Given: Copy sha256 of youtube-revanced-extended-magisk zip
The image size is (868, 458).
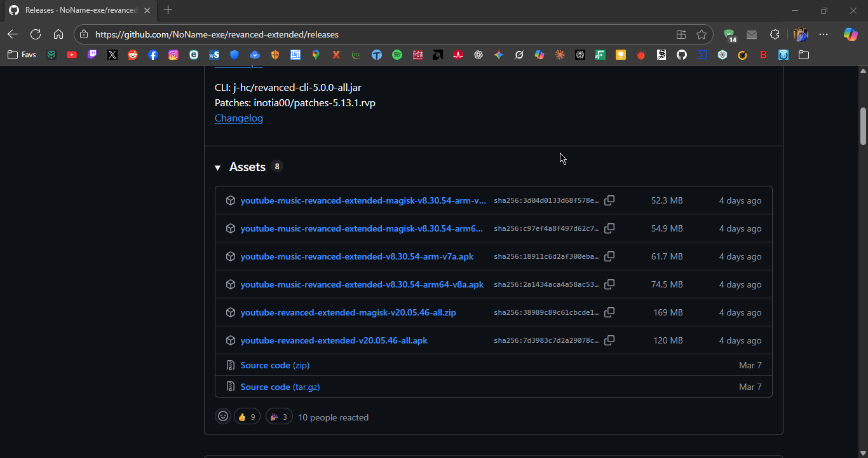Looking at the screenshot, I should (609, 312).
